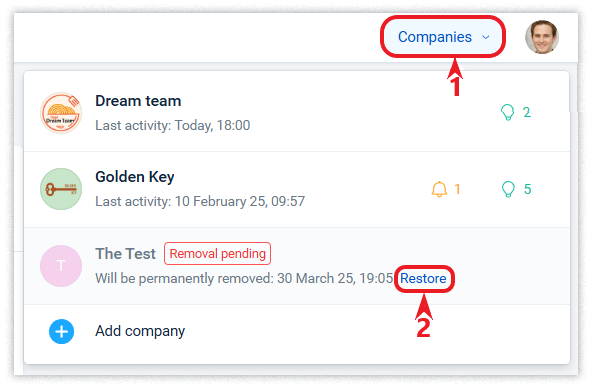Viewport: 592px width, 388px height.
Task: Select The Test company name
Action: [x=125, y=254]
